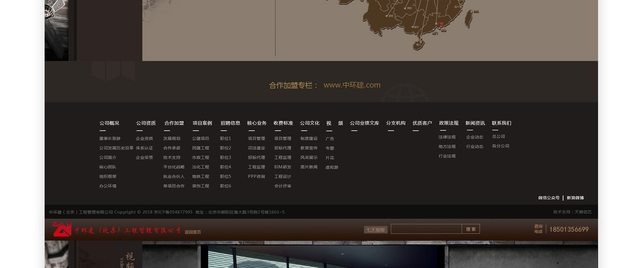Click the BIM研发 link
The height and width of the screenshot is (268, 644).
coord(282,167)
